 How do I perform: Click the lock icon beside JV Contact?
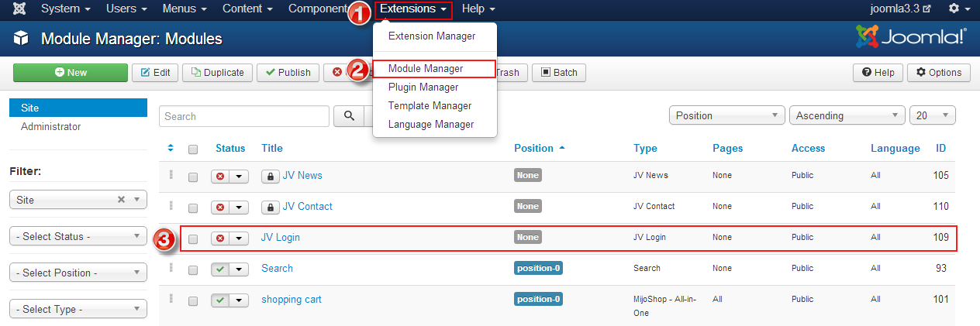(x=270, y=207)
